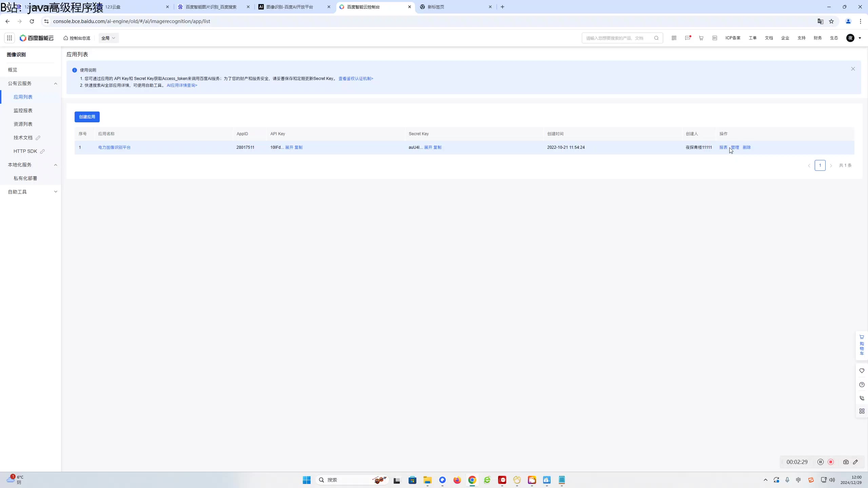This screenshot has height=488, width=868.
Task: Select 监控报表 in the sidebar
Action: (x=23, y=110)
